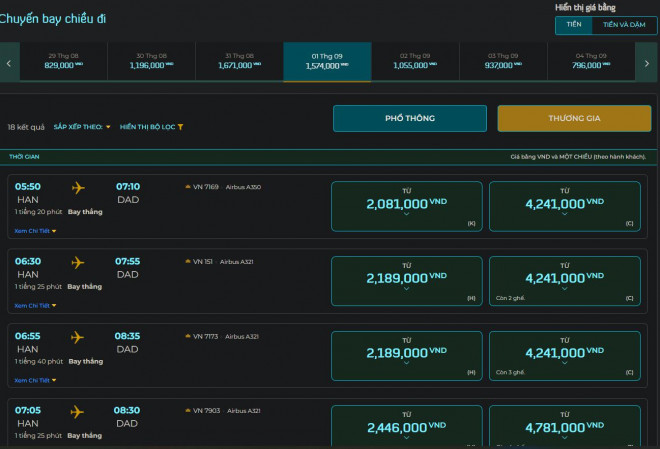The height and width of the screenshot is (449, 660).
Task: Expand Xem Chi Tiết for the 06:55 flight
Action: 35,380
